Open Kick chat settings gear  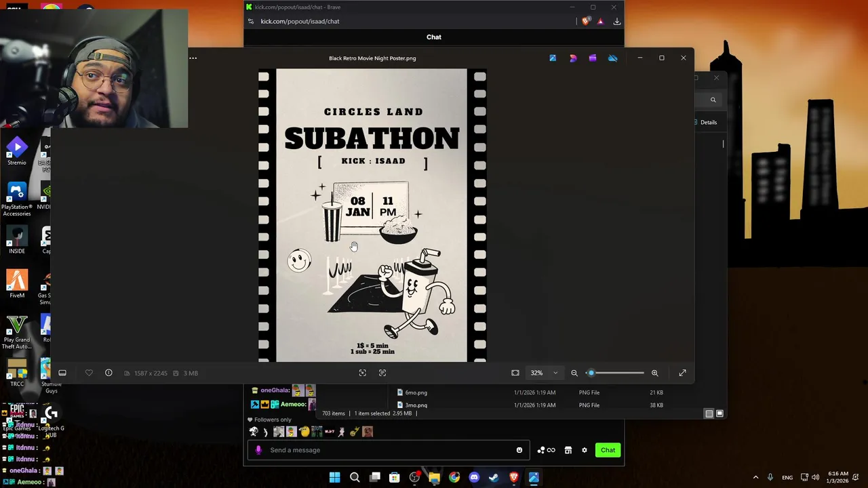pos(585,450)
